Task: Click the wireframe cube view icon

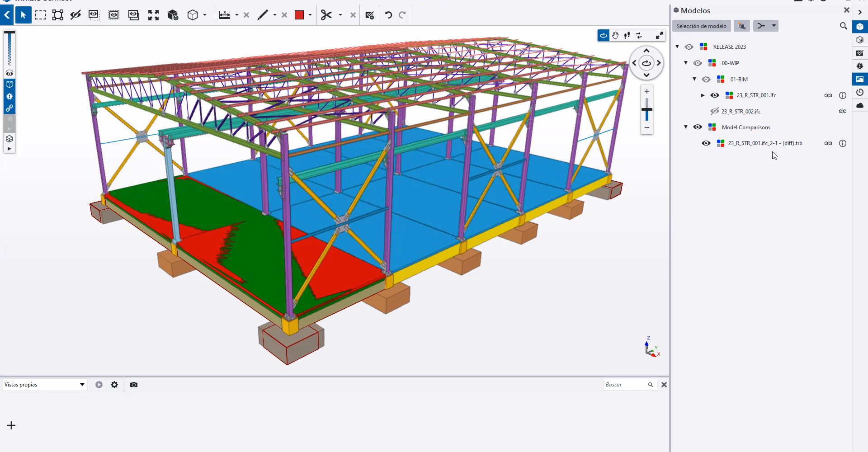Action: [193, 15]
